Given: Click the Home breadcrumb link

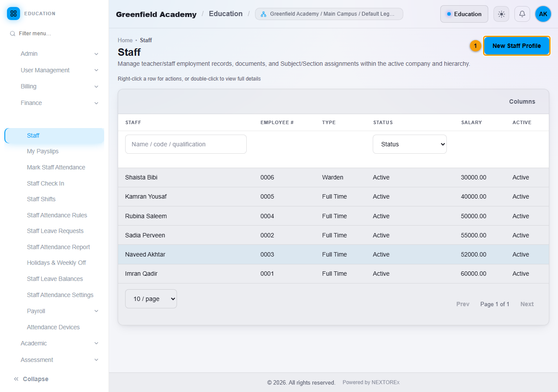Looking at the screenshot, I should (x=125, y=40).
